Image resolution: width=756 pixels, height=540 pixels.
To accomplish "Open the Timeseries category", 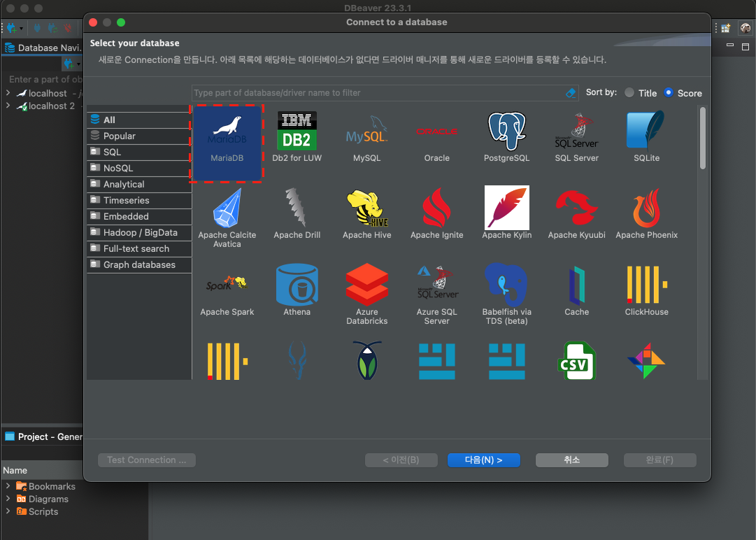I will point(139,200).
